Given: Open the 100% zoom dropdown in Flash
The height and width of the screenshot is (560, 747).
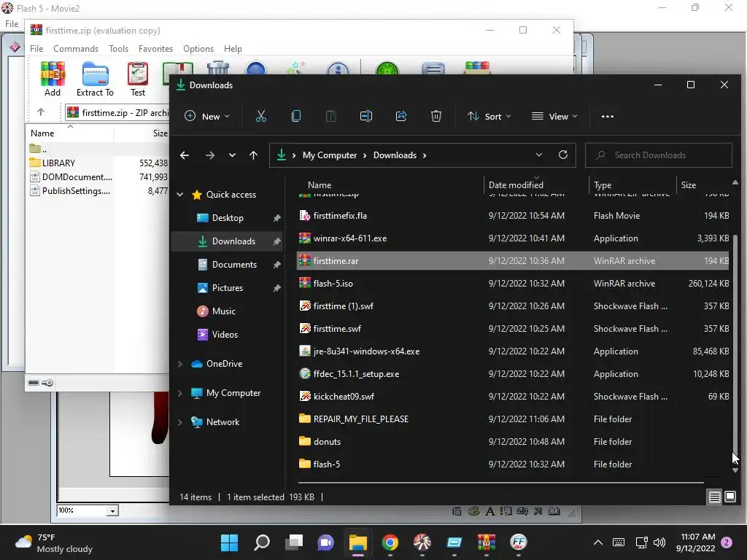Looking at the screenshot, I should coord(112,511).
